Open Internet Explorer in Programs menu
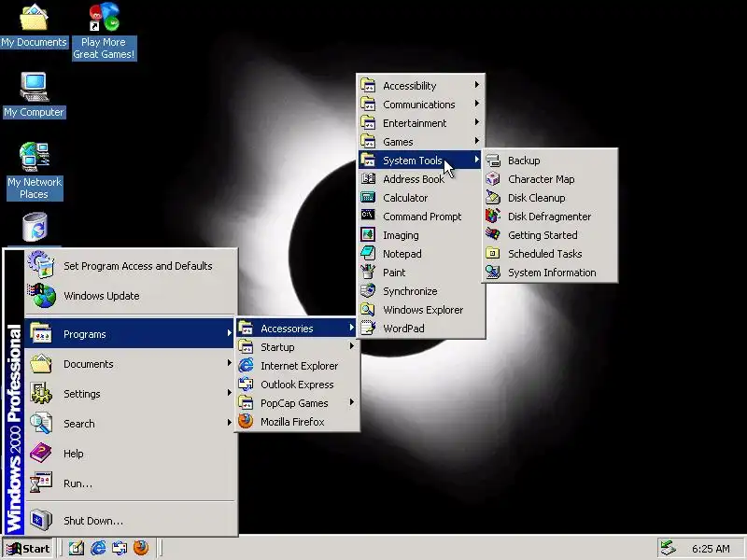Screen dimensions: 747x560 point(296,366)
